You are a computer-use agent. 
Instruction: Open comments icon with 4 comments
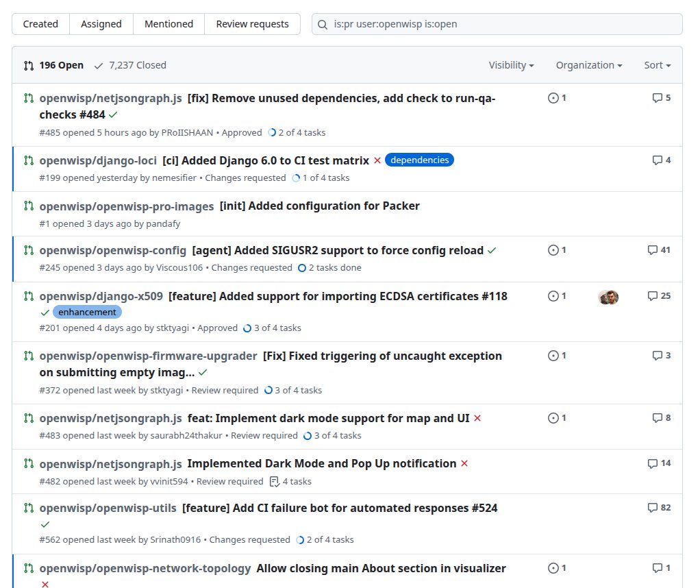pos(662,160)
